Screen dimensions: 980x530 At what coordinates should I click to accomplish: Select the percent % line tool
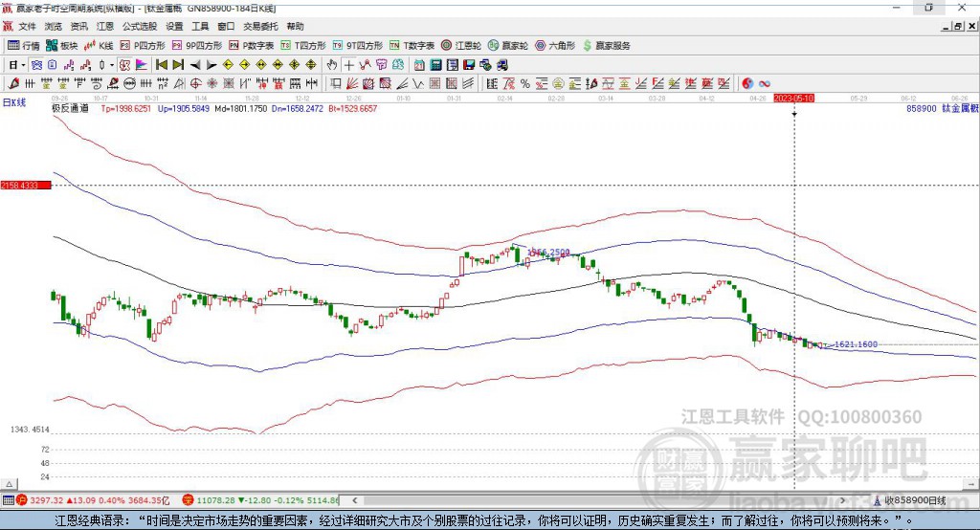(x=525, y=84)
